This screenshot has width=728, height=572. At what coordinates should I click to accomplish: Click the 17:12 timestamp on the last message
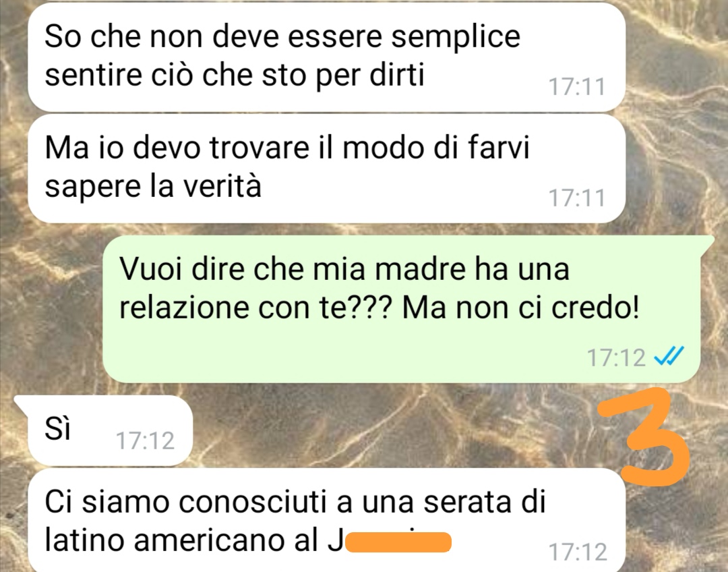click(x=578, y=552)
